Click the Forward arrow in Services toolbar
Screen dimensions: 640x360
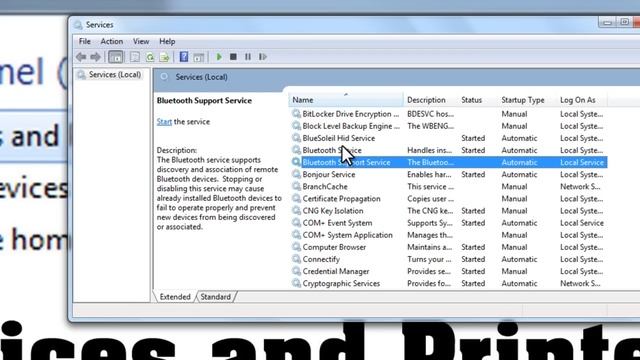pos(95,57)
